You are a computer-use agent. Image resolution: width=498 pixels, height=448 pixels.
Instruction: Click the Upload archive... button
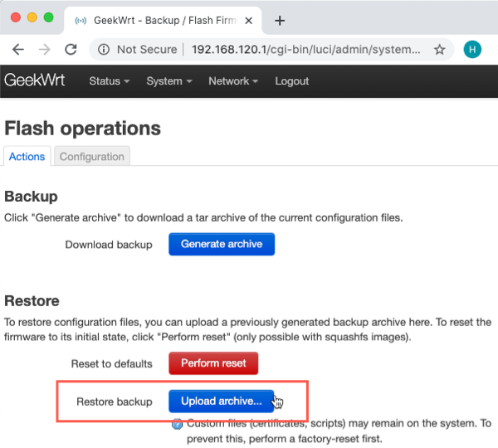pos(222,402)
